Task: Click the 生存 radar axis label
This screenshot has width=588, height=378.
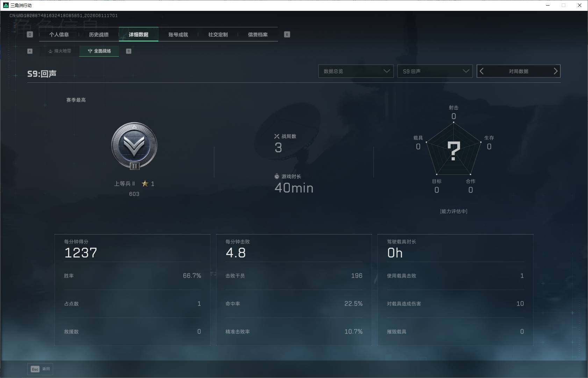Action: coord(489,138)
